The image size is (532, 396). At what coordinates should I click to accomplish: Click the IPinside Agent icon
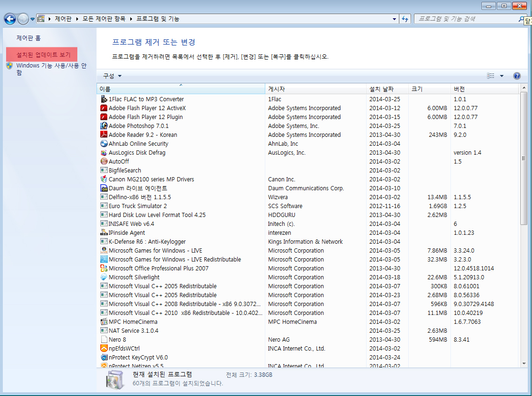coord(104,232)
